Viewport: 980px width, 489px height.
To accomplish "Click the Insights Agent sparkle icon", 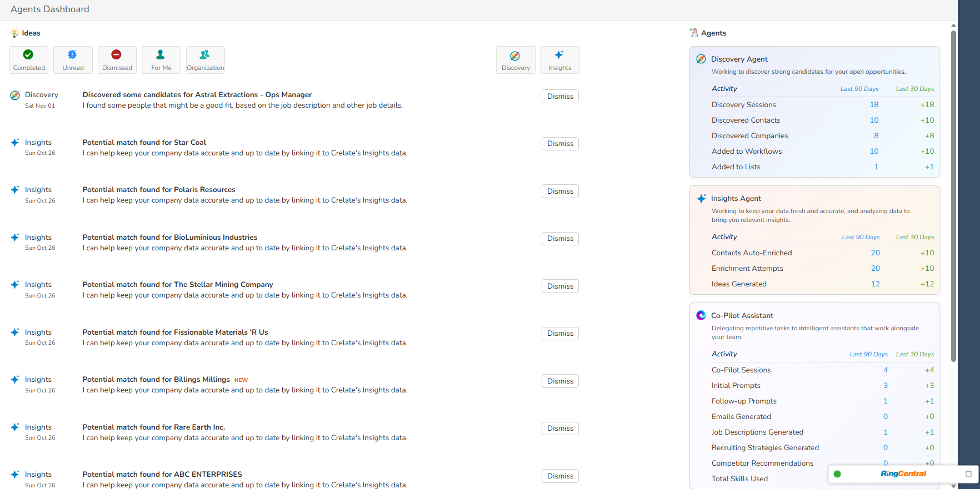I will [x=702, y=198].
